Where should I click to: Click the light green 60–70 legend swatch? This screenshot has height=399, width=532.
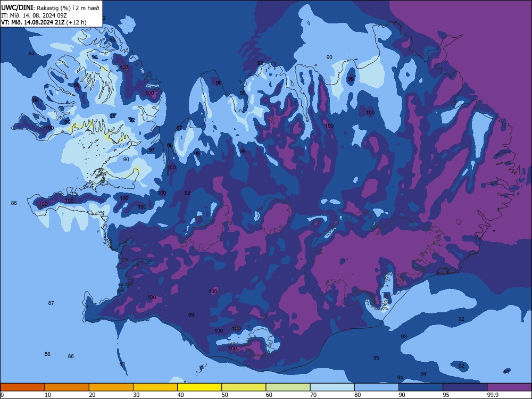pyautogui.click(x=288, y=387)
